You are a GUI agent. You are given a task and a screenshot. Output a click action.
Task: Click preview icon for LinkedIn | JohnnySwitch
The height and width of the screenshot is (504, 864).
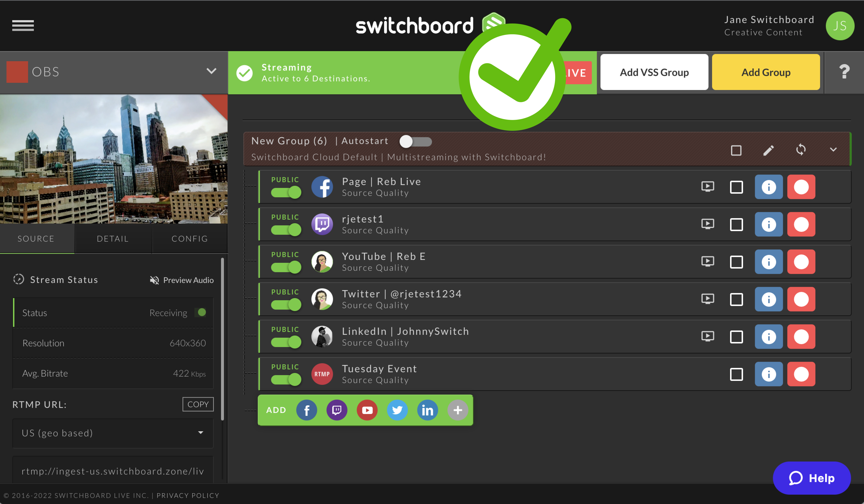pyautogui.click(x=708, y=336)
